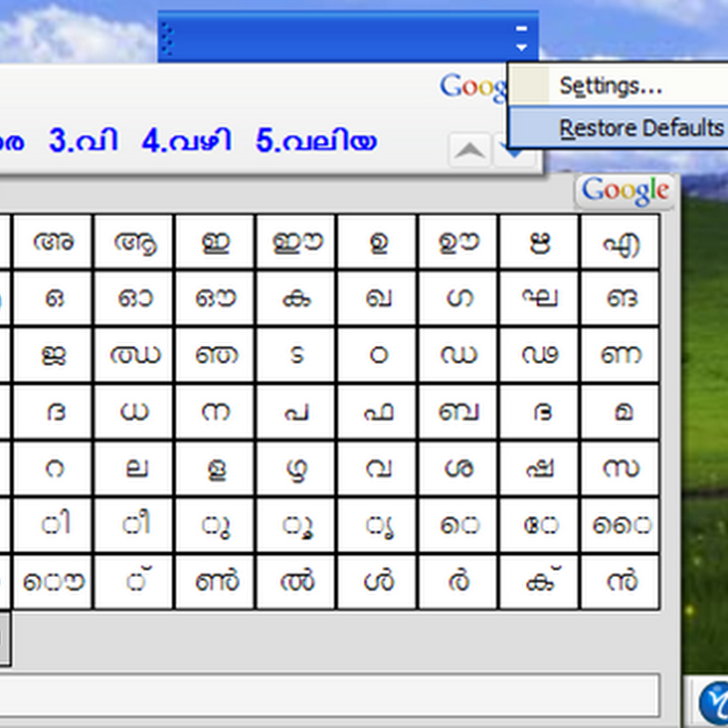Select the ള key
The image size is (728, 728).
point(215,469)
